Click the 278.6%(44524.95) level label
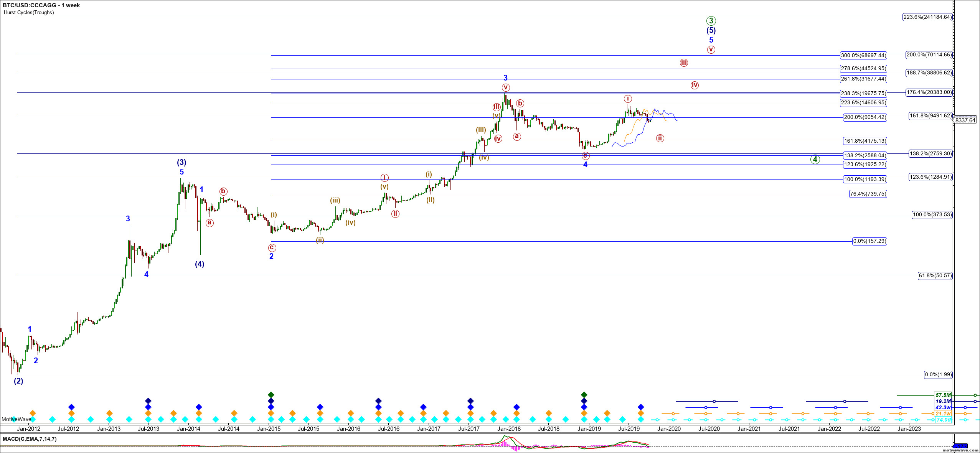 pyautogui.click(x=863, y=68)
